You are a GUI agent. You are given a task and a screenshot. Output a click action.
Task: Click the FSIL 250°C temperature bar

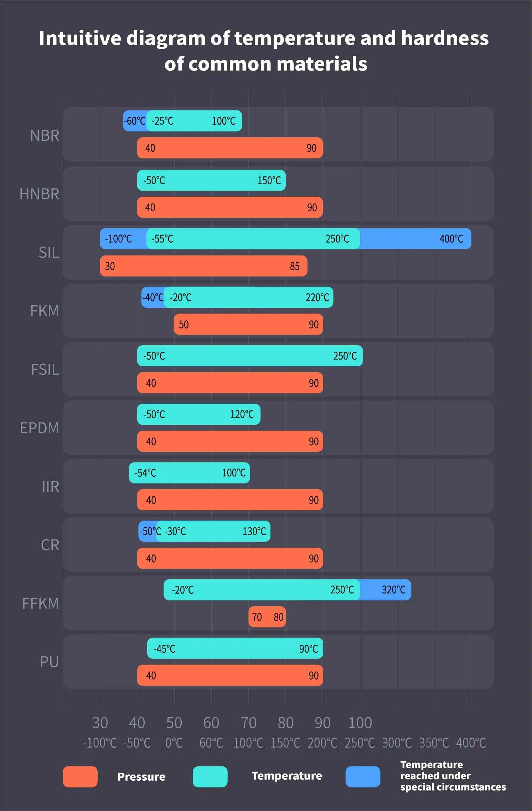[x=250, y=356]
